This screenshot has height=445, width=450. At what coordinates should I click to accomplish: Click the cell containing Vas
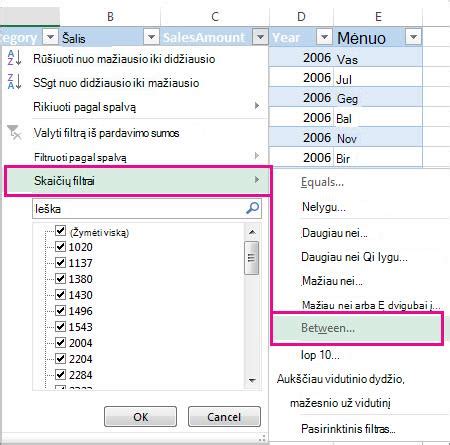point(378,57)
